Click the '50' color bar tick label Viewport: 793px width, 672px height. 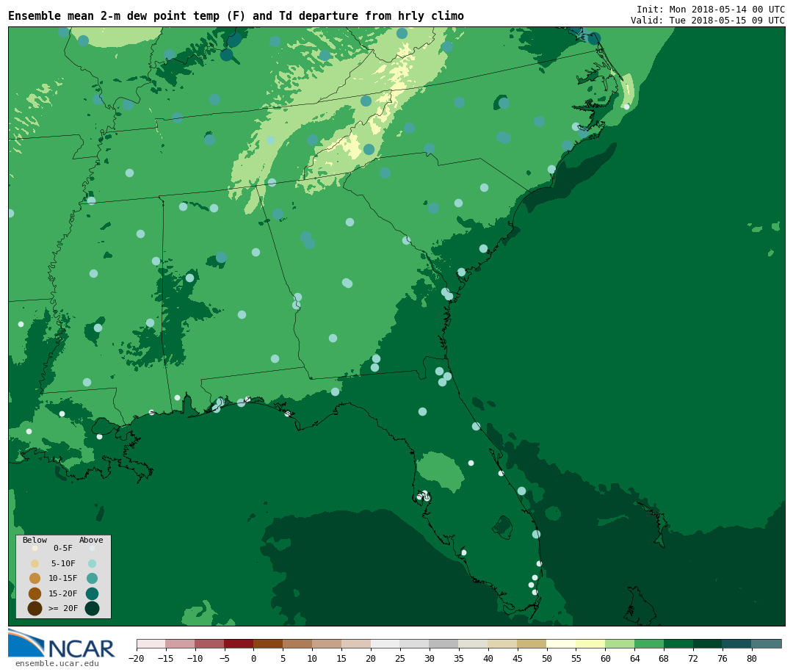click(x=547, y=658)
